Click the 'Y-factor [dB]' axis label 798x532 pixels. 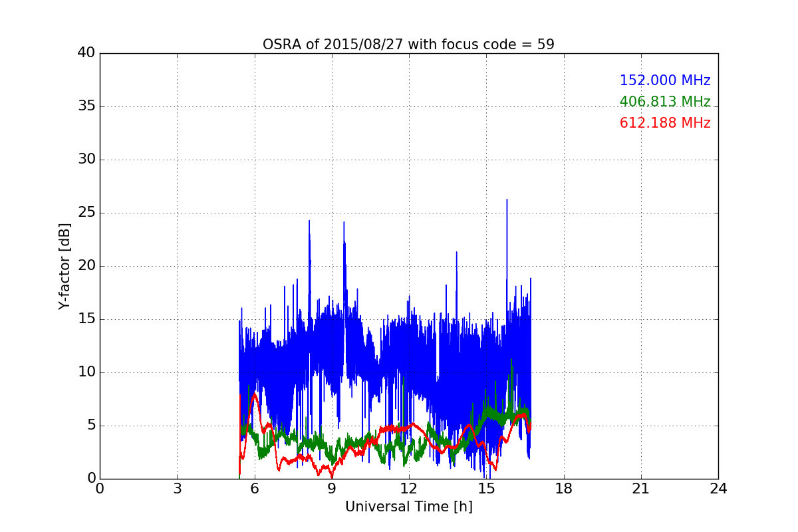[x=64, y=266]
